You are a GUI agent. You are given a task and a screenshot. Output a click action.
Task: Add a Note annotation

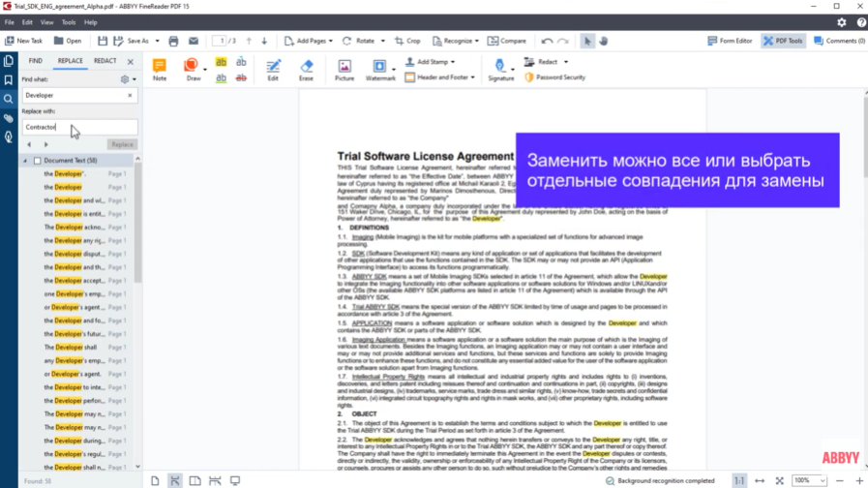[160, 70]
